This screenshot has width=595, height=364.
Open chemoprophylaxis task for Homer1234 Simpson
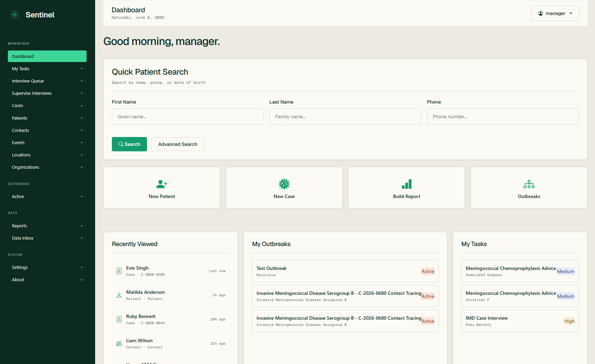point(520,271)
